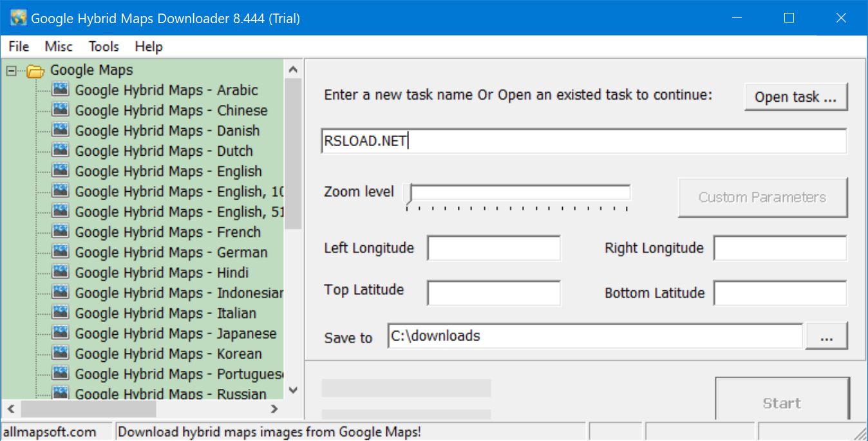This screenshot has width=868, height=441.
Task: Select Google Hybrid Maps - Arabic
Action: [166, 90]
